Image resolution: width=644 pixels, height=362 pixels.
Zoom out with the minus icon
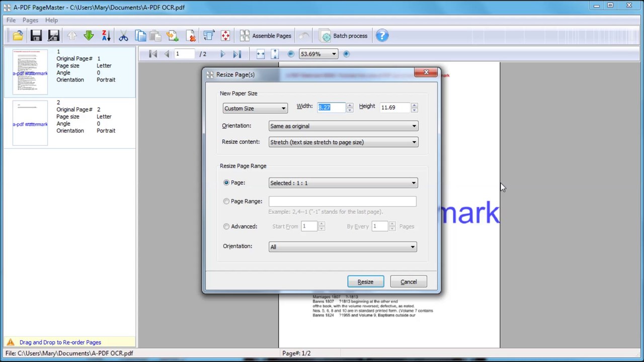coord(291,54)
